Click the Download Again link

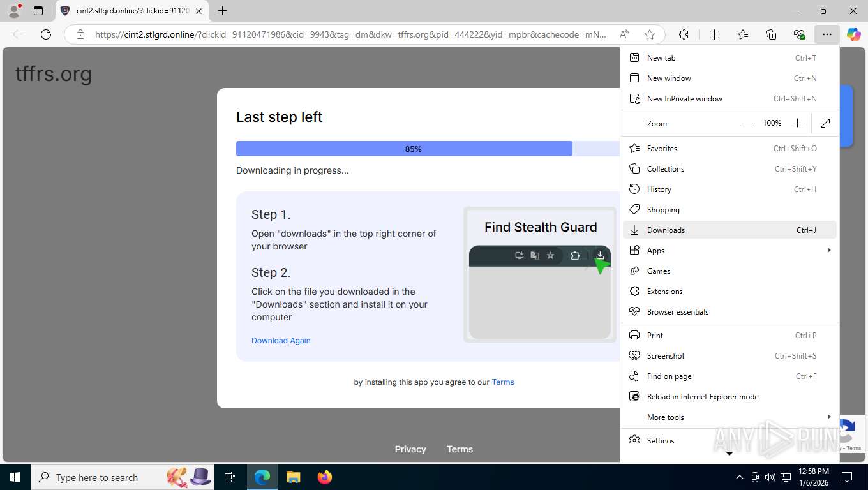coord(281,341)
